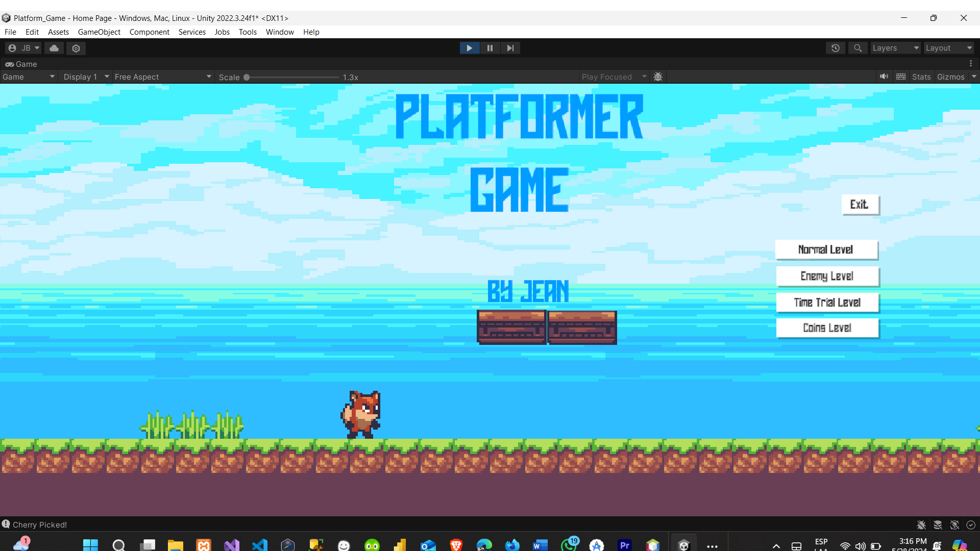Open the Component menu
The image size is (980, 551).
[x=149, y=32]
